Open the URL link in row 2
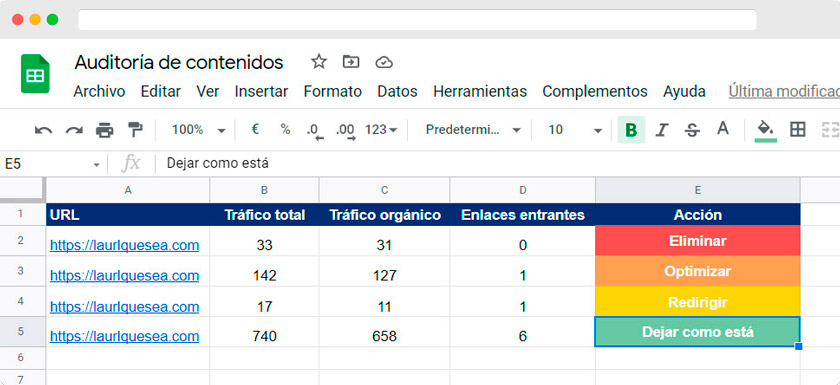The image size is (840, 385). (124, 245)
